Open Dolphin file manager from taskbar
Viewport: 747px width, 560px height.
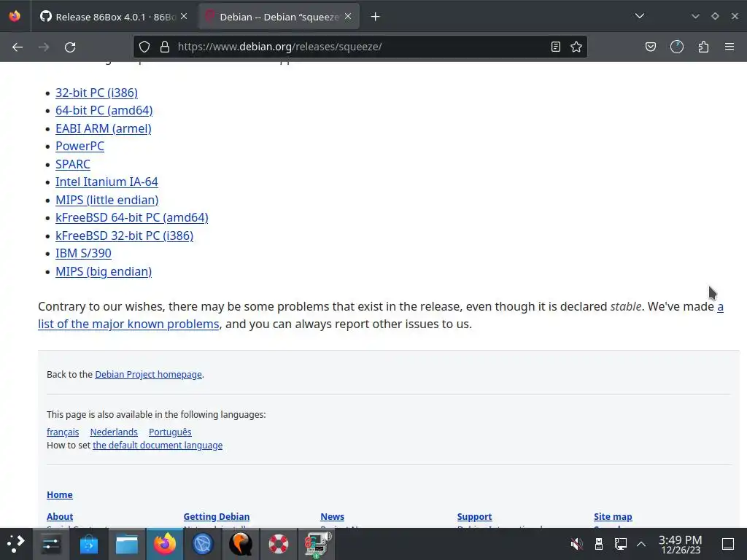127,544
